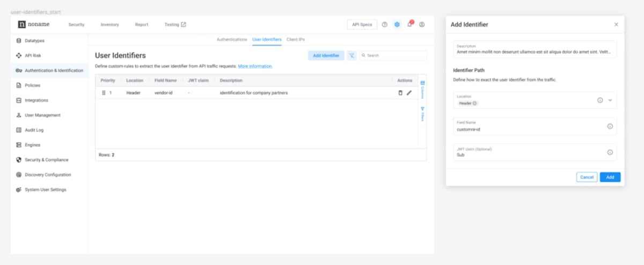This screenshot has height=265, width=644.
Task: Click into the identifiers Search field
Action: [x=394, y=55]
